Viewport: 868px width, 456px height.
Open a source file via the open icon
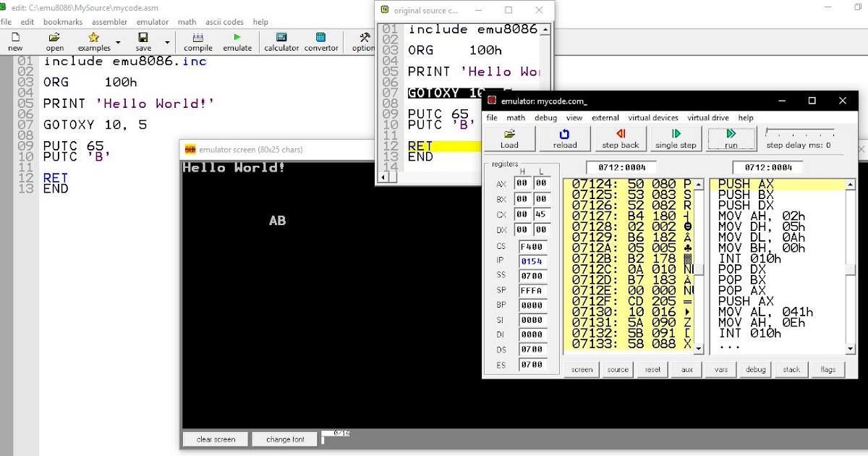click(54, 41)
